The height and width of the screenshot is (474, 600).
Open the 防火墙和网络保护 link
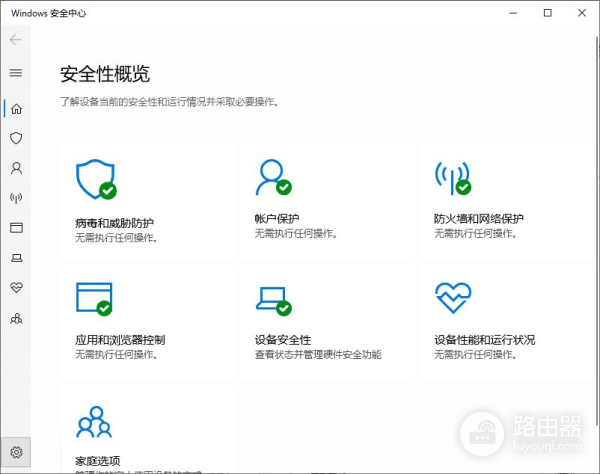pos(479,218)
